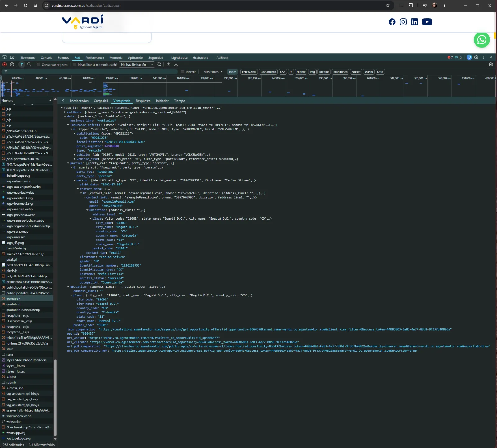Open the Chrome extensions puzzle icon
Image resolution: width=497 pixels, height=448 pixels.
point(411,5)
